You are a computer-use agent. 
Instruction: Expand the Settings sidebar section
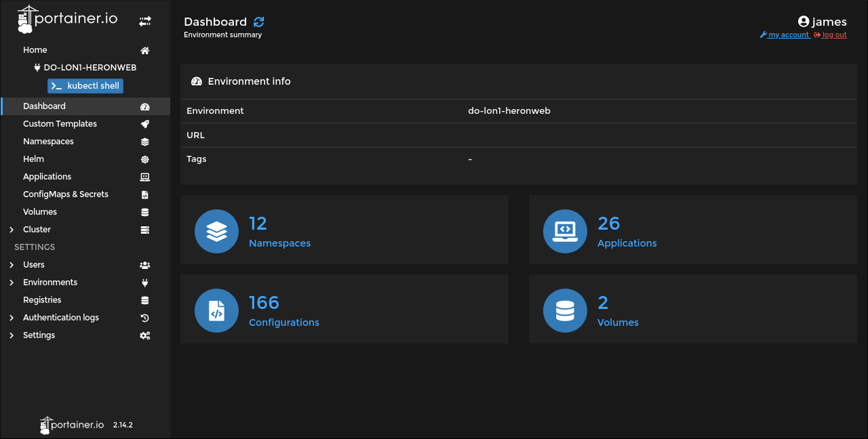(12, 335)
